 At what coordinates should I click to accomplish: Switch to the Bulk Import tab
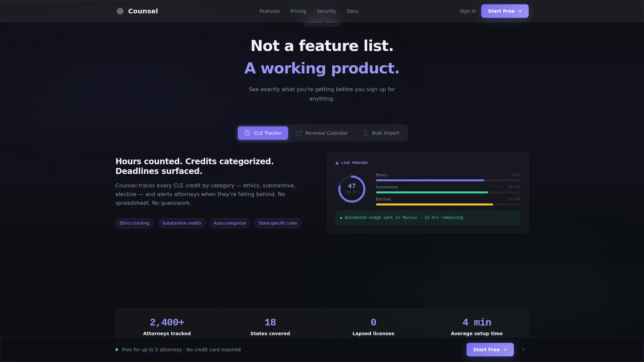click(x=381, y=133)
